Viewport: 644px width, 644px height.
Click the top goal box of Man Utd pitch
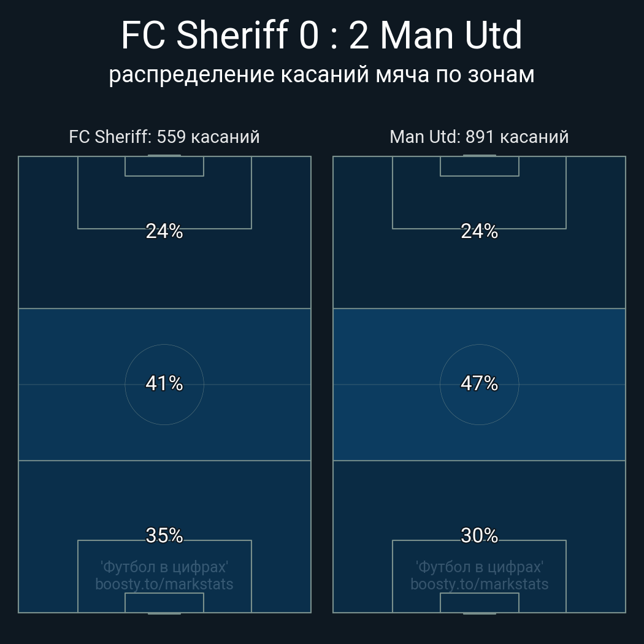click(479, 166)
